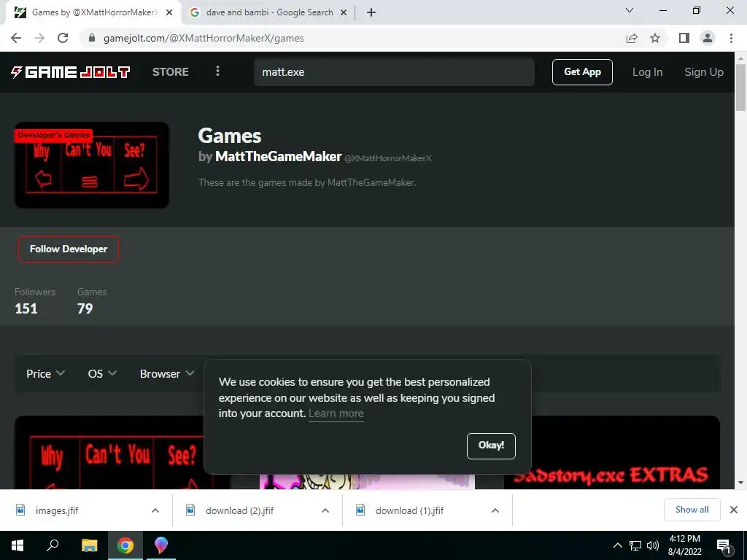Close the downloads bar
This screenshot has height=560, width=747.
pos(734,510)
